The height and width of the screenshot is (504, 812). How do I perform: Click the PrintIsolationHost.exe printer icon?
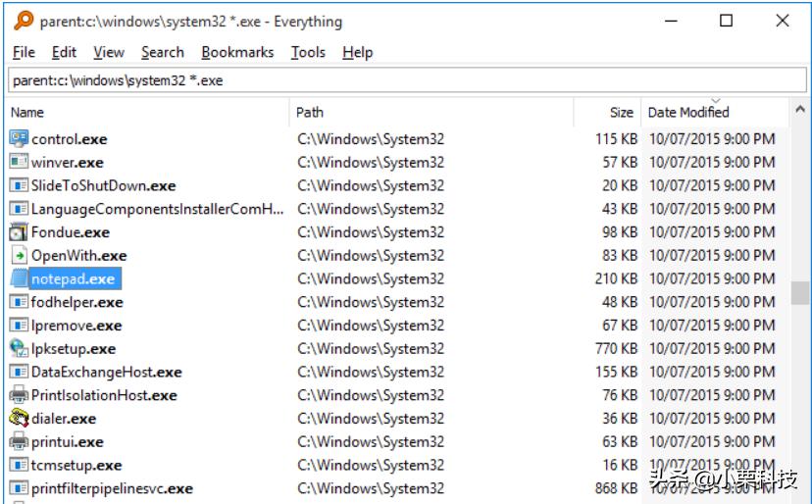19,395
